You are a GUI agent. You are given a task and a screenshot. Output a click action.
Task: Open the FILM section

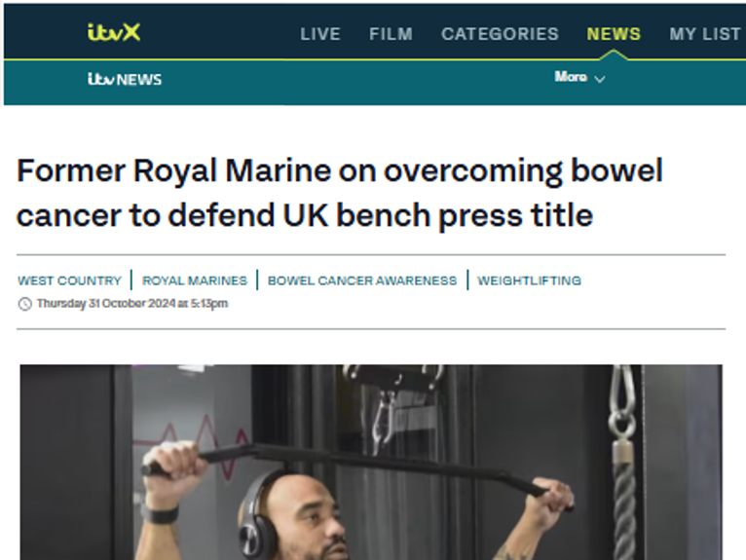pos(391,34)
